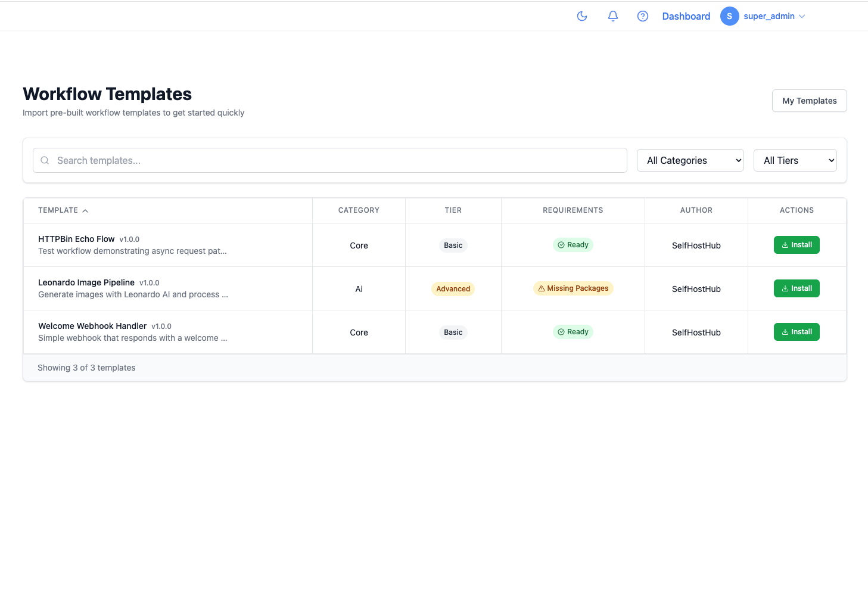Click the download icon on the first Install button
Image resolution: width=868 pixels, height=603 pixels.
[x=785, y=244]
